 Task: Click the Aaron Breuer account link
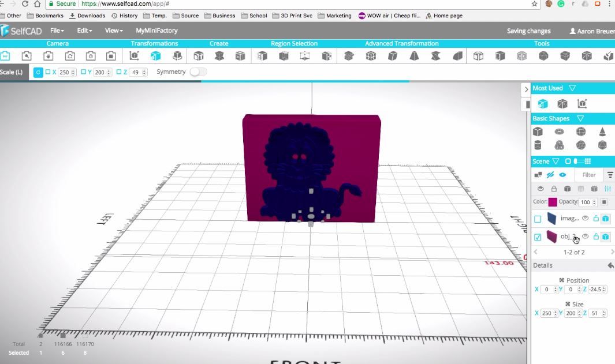tap(591, 31)
